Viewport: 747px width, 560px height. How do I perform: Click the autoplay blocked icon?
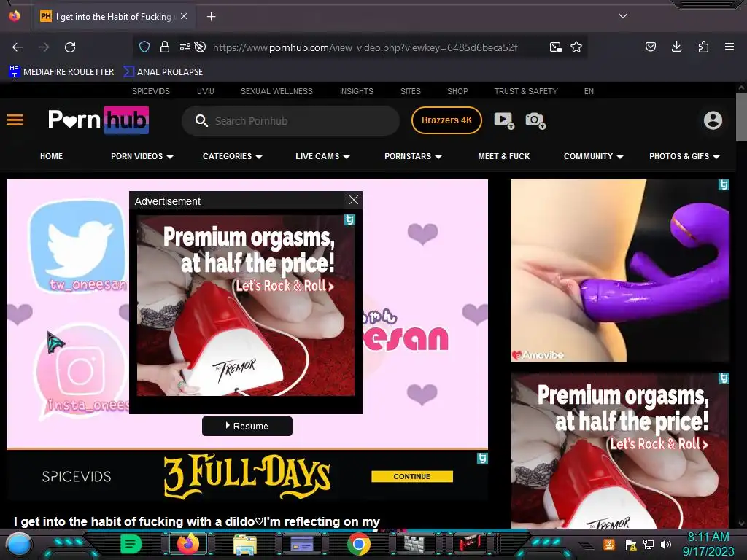(x=201, y=47)
